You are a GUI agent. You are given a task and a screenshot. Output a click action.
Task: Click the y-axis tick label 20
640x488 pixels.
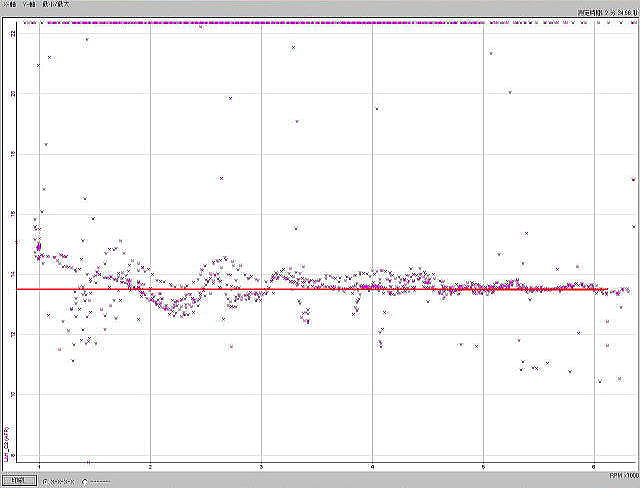[13, 93]
